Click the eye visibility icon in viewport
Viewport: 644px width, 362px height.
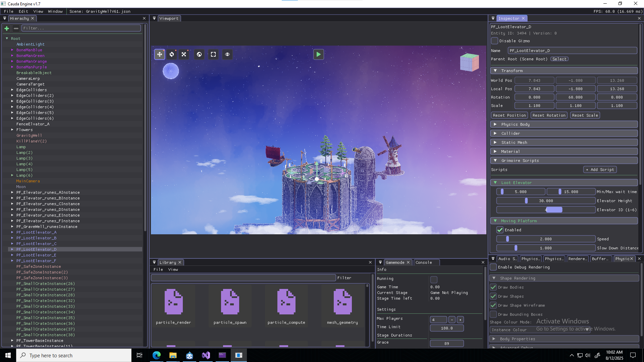point(227,54)
